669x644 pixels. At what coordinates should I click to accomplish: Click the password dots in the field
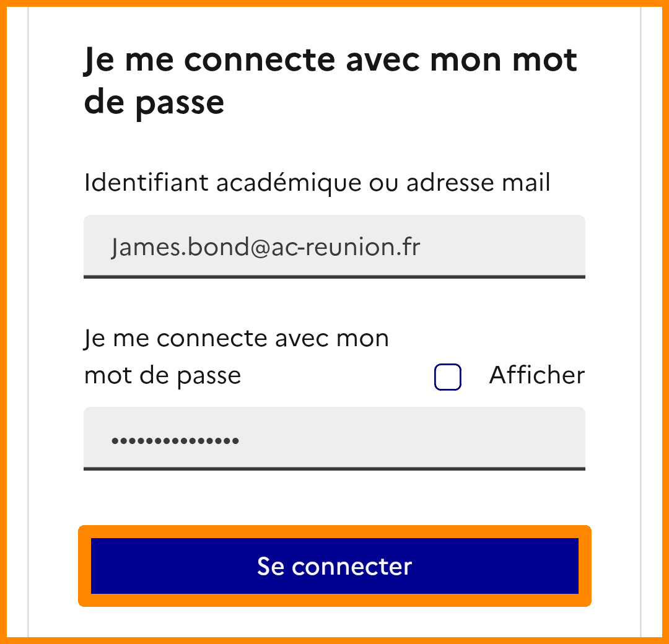click(x=175, y=441)
